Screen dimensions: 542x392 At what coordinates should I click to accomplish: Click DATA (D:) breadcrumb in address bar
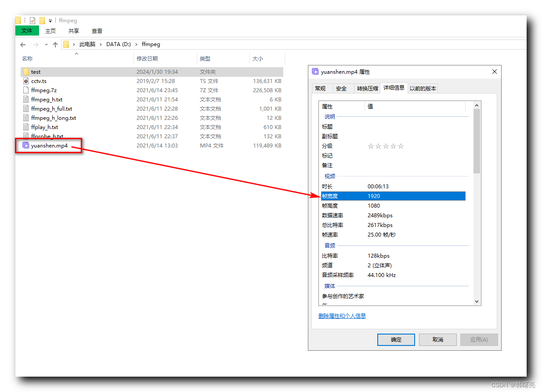119,44
